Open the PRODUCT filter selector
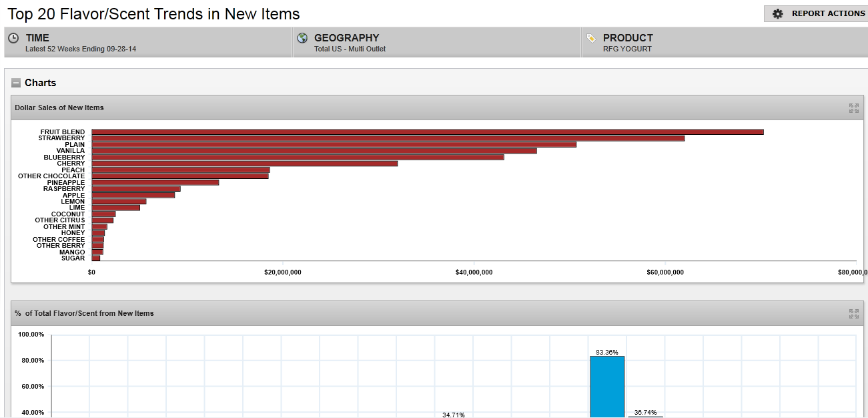The height and width of the screenshot is (418, 868). coord(725,43)
